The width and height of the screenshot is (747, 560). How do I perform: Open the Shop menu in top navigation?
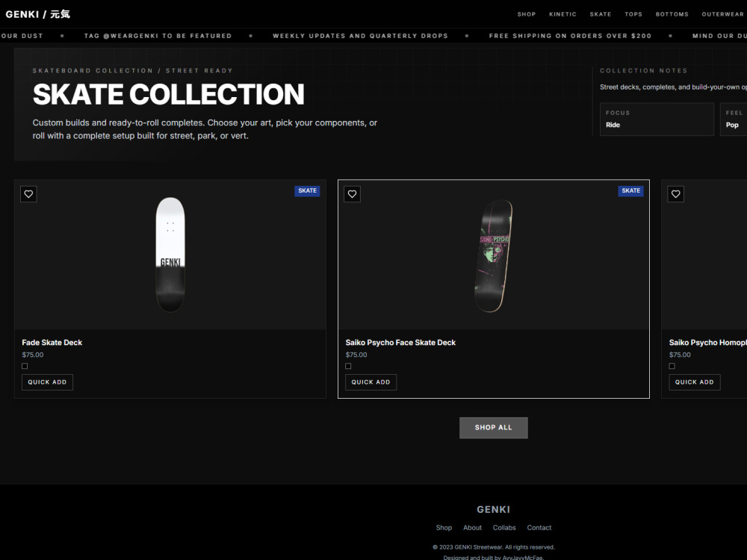[527, 14]
